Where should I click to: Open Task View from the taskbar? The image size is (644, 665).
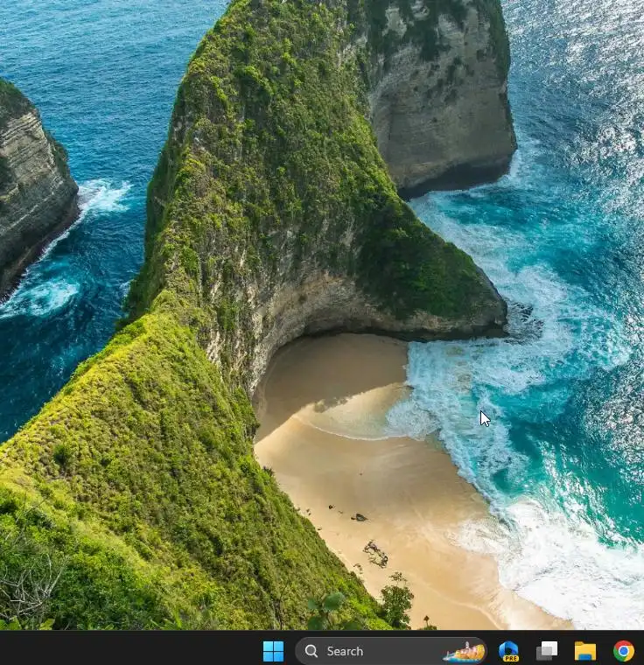pos(547,651)
